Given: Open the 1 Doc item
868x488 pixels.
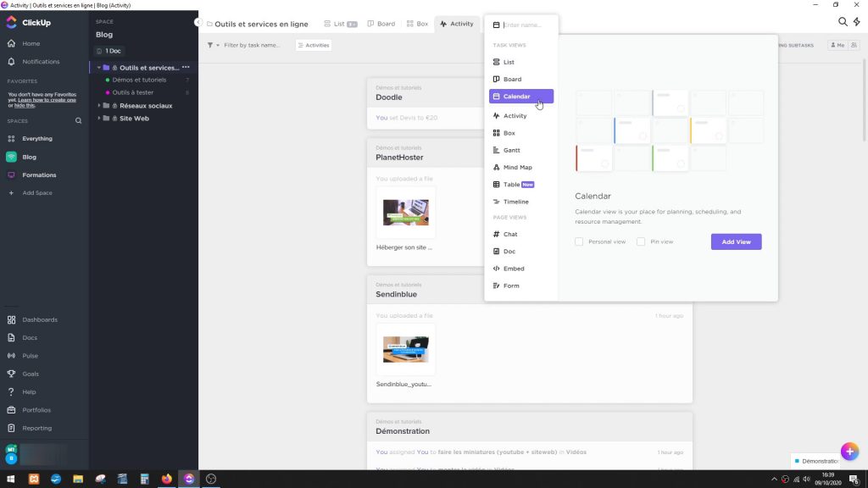Looking at the screenshot, I should [x=108, y=50].
